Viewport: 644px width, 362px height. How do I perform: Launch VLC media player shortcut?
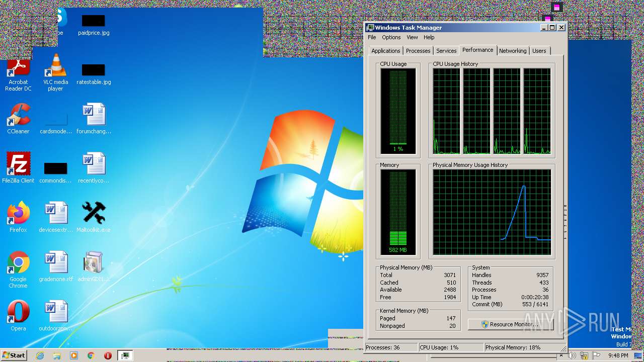(x=55, y=73)
